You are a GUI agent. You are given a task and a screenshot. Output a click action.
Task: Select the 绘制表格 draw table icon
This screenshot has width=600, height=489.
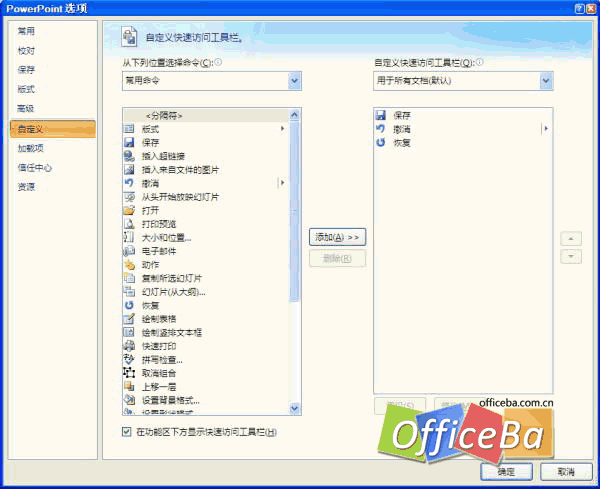click(129, 319)
